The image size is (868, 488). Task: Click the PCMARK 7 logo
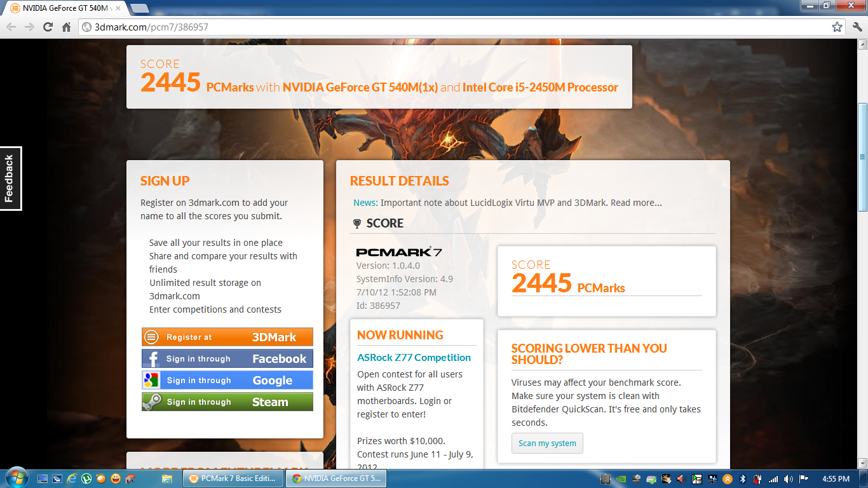tap(399, 252)
